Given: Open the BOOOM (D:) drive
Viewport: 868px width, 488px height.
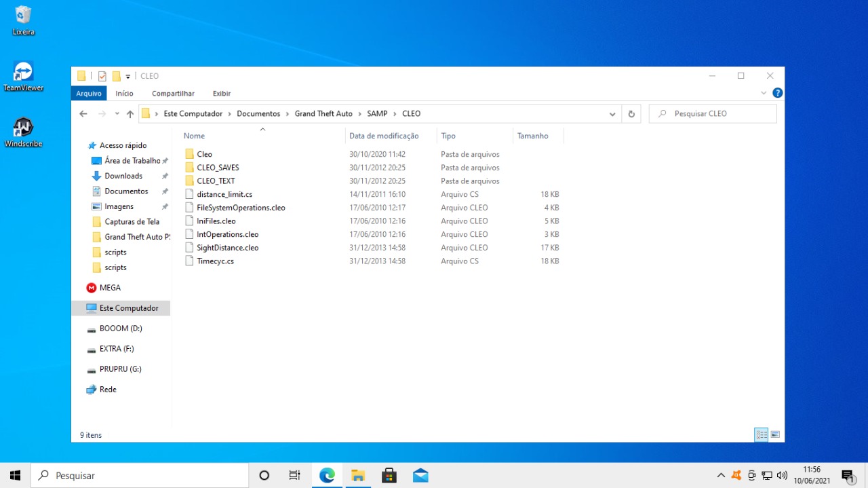Looking at the screenshot, I should 121,329.
